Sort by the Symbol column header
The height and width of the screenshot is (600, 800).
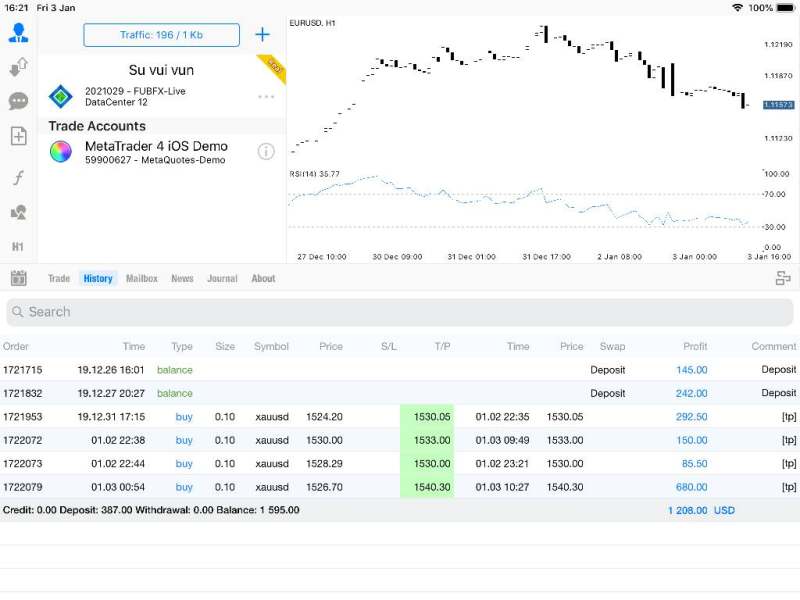(271, 346)
